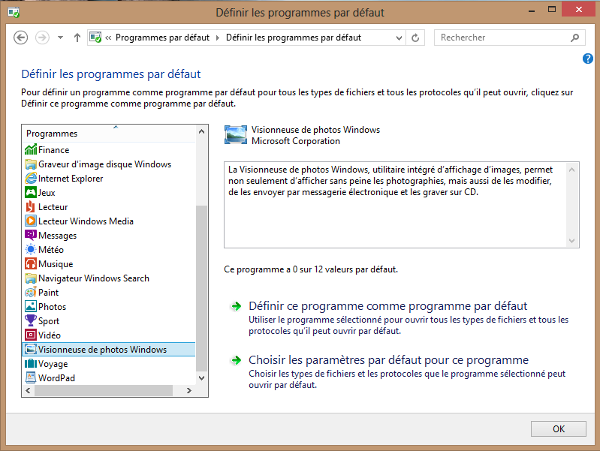Confirm with the OK button

tap(558, 429)
